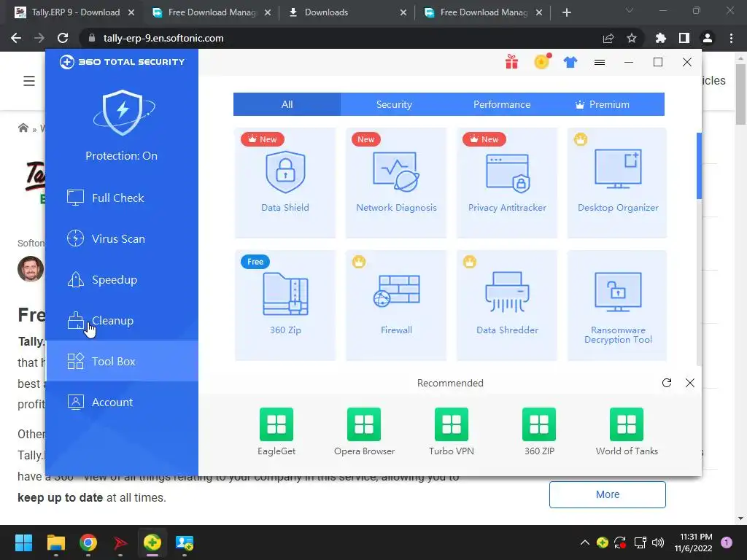Open a new browser tab
The image size is (747, 560).
tap(566, 12)
